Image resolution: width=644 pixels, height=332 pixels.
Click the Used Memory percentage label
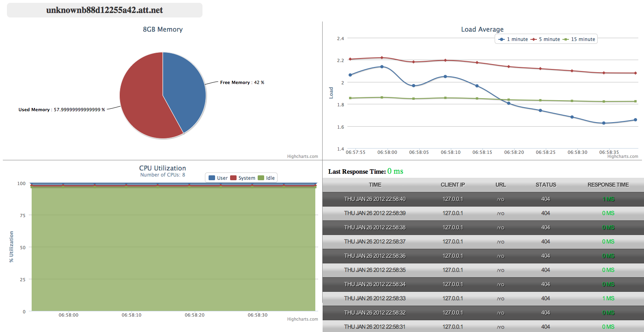coord(62,110)
